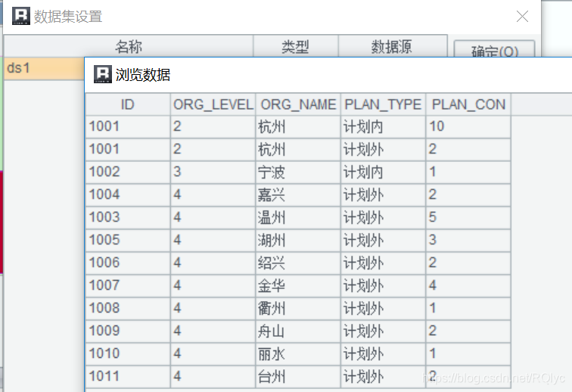Select the ds1 dataset row

[44, 68]
